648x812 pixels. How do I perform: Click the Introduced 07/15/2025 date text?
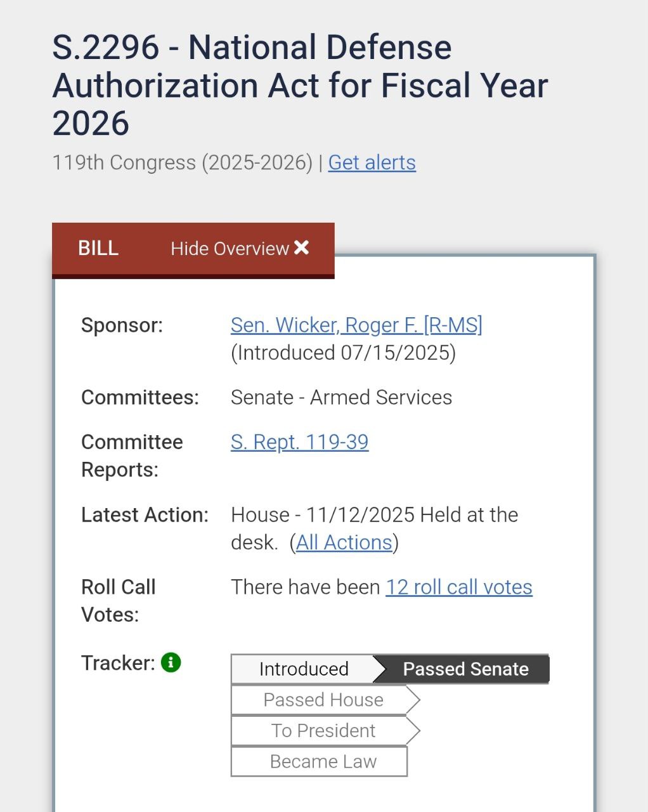(343, 353)
